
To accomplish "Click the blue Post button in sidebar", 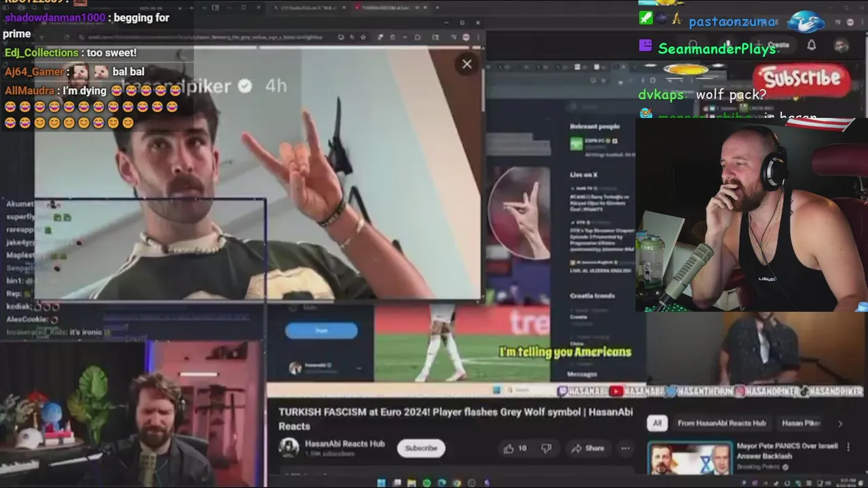I will [321, 330].
